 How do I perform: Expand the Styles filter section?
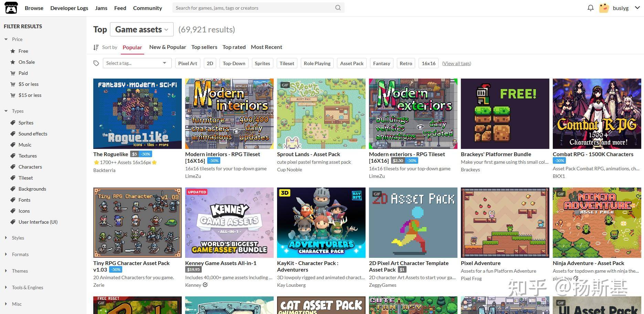(6, 238)
